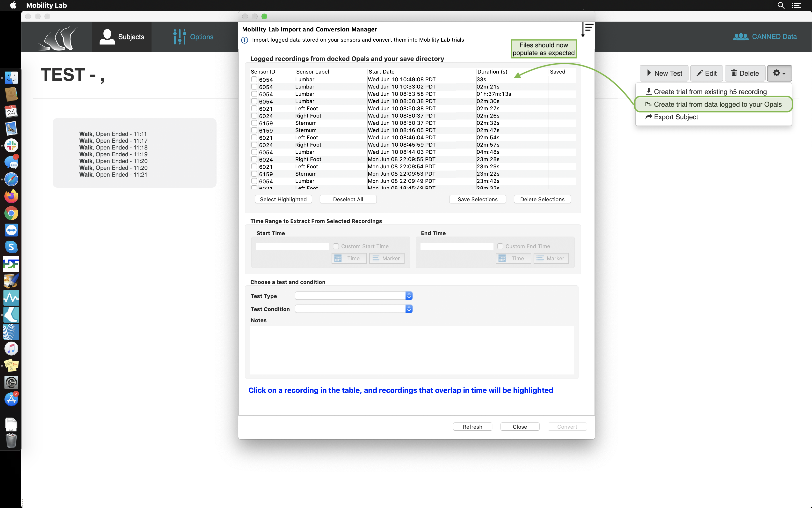Screen dimensions: 812x508
Task: Open System Preferences from the Dock
Action: click(x=11, y=382)
